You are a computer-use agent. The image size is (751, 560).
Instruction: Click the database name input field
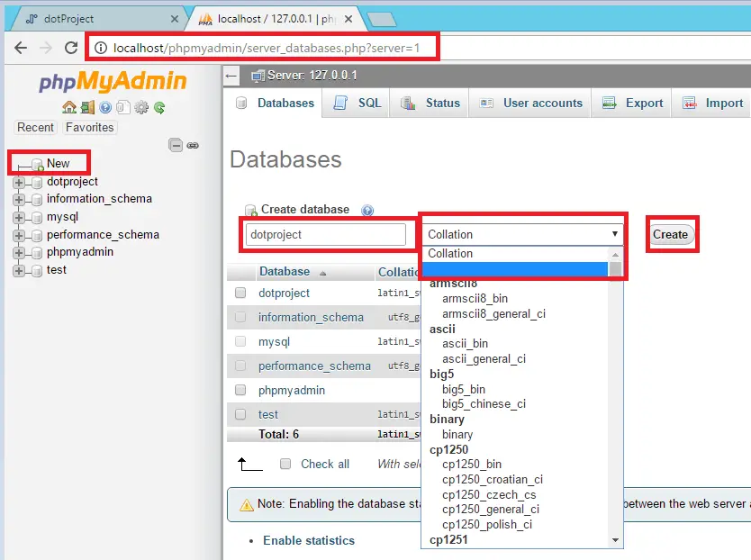tap(326, 234)
